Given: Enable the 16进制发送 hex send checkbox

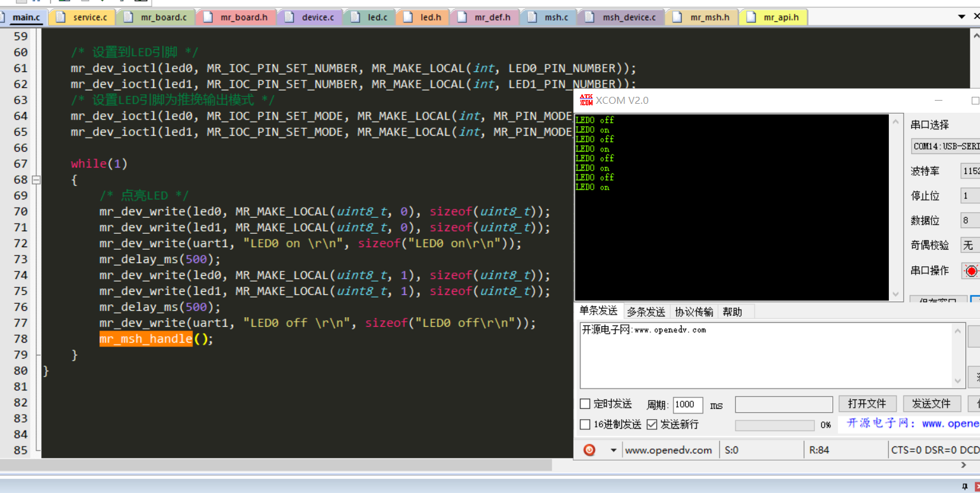Looking at the screenshot, I should click(x=585, y=424).
